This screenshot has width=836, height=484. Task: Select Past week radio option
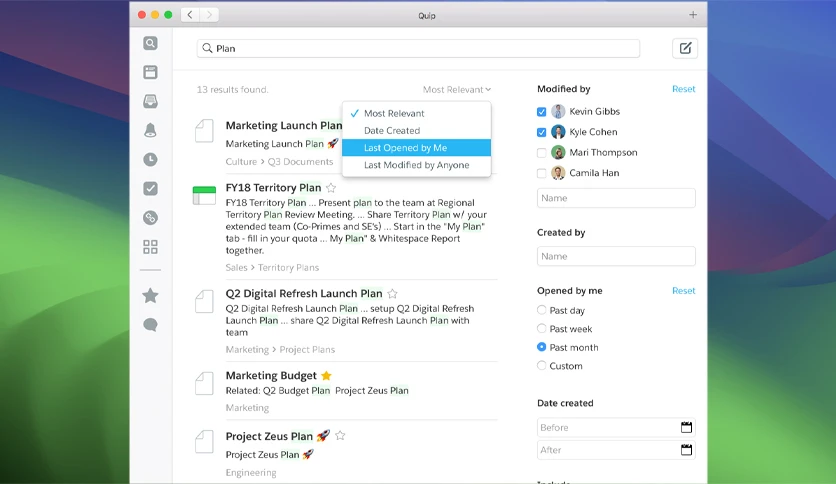(x=542, y=328)
